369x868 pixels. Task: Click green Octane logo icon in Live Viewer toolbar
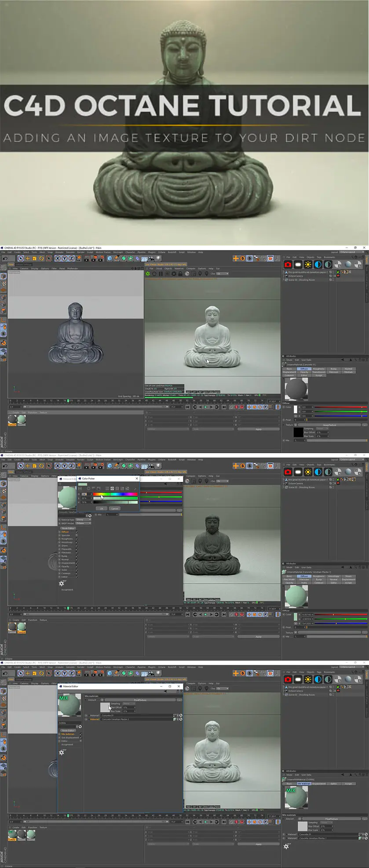click(148, 274)
